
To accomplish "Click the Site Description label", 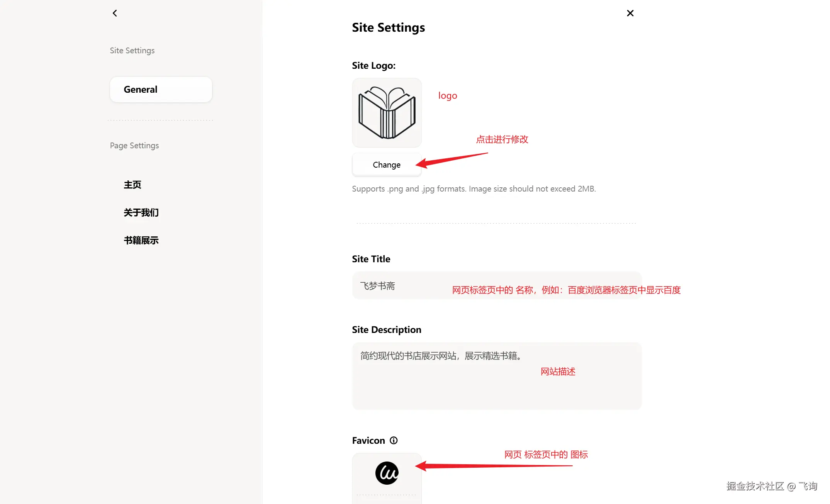I will 386,330.
